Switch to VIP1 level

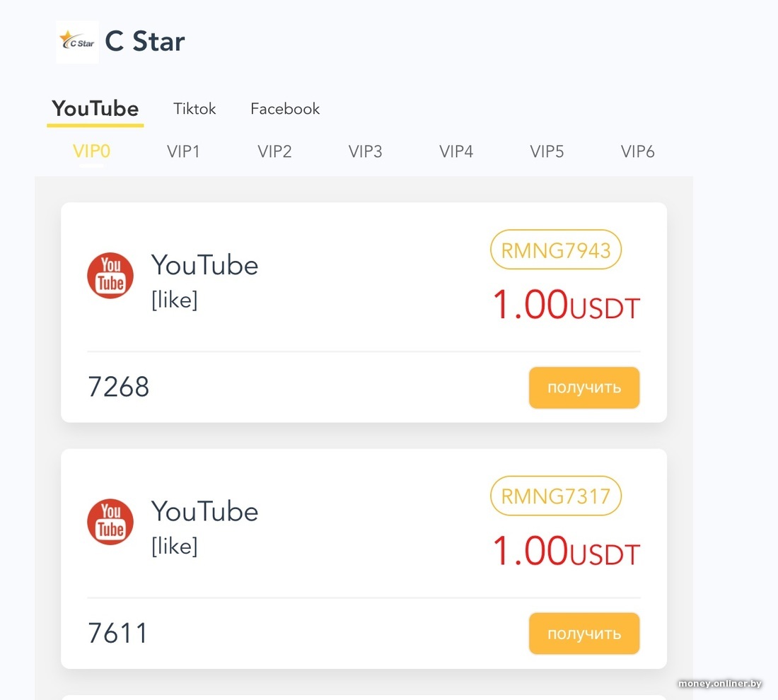click(183, 151)
